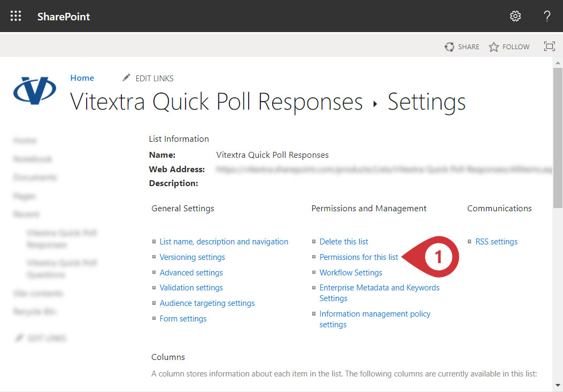
Task: Toggle focus on content fullscreen icon
Action: tap(549, 47)
